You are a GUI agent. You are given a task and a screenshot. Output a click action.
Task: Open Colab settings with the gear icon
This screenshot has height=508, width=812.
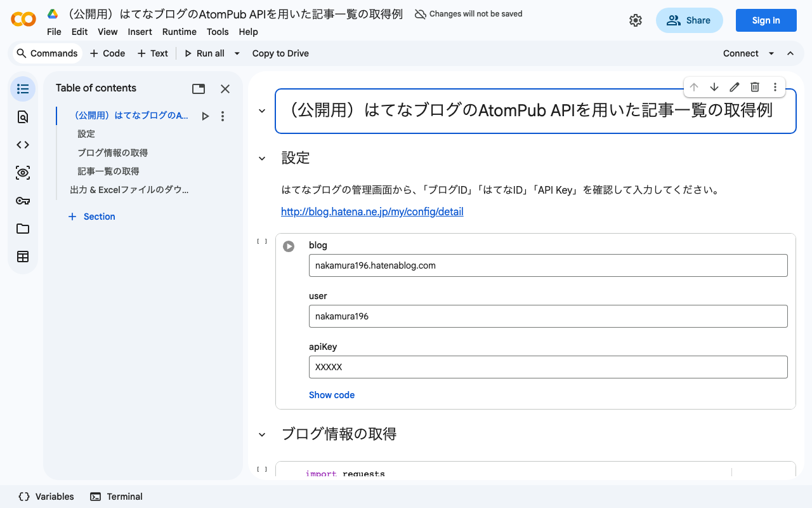click(636, 20)
